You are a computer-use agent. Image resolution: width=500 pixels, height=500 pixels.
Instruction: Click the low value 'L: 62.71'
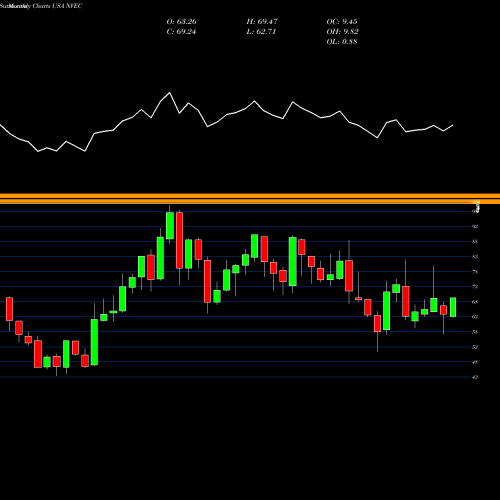(x=261, y=32)
